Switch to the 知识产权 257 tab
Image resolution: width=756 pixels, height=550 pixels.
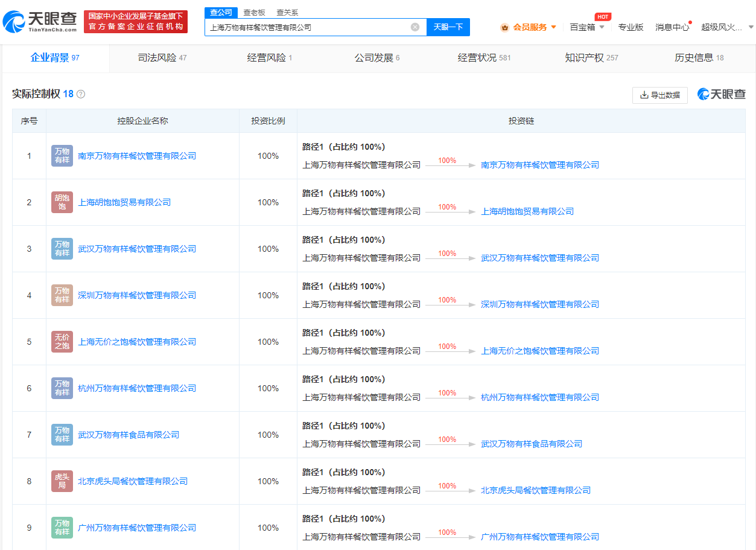coord(589,58)
